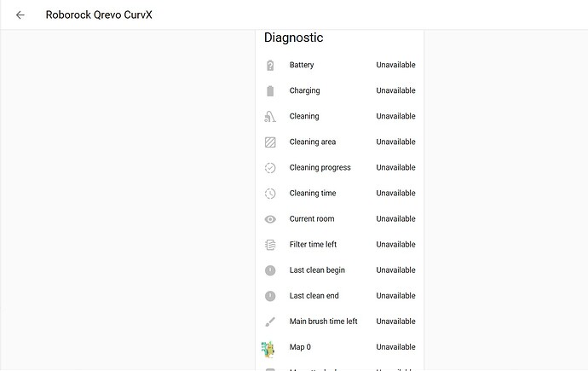Click the Main brush icon

click(x=270, y=322)
